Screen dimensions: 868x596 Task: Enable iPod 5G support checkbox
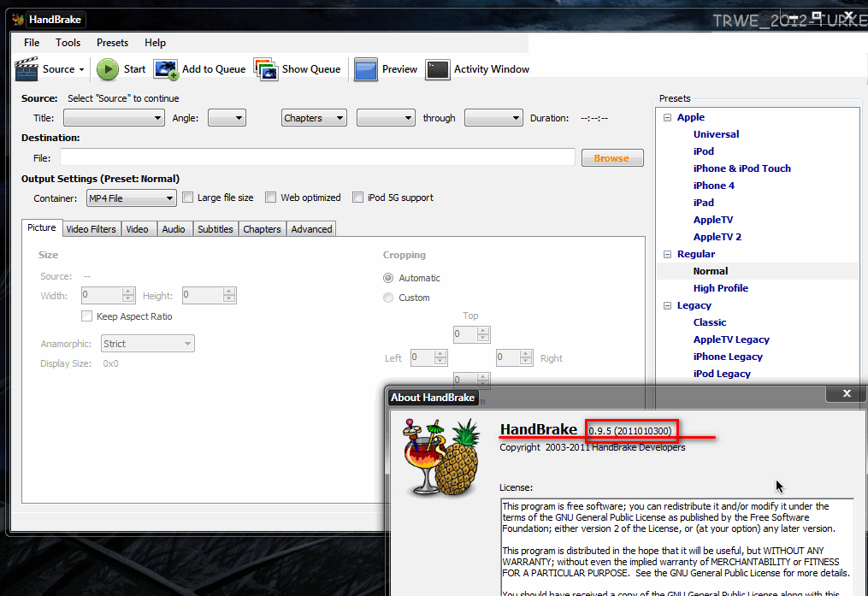pos(358,198)
